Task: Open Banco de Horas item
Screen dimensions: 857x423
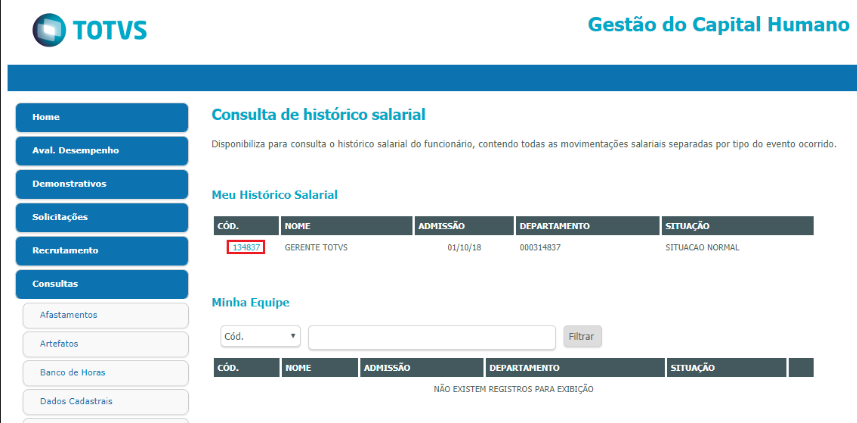Action: pos(105,373)
